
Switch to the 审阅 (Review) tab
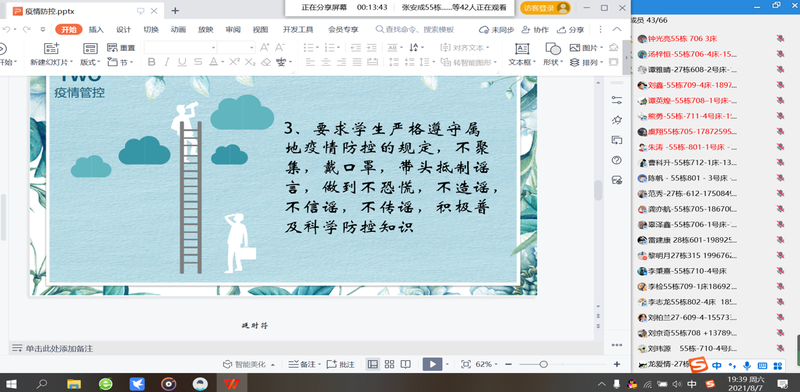coord(233,30)
